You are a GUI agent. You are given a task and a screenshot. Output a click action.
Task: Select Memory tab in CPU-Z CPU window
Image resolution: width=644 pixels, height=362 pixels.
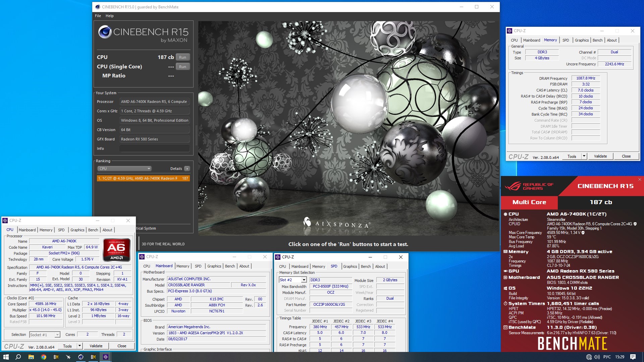(x=46, y=230)
